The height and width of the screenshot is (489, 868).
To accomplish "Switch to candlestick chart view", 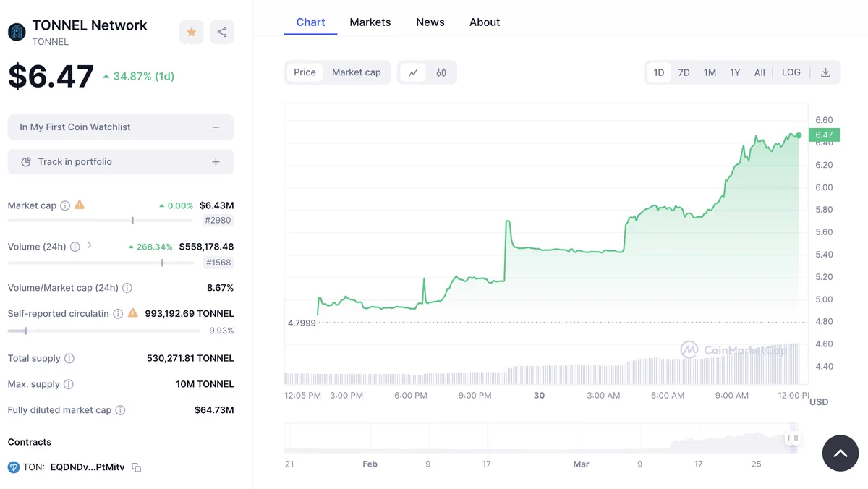I will (x=441, y=72).
